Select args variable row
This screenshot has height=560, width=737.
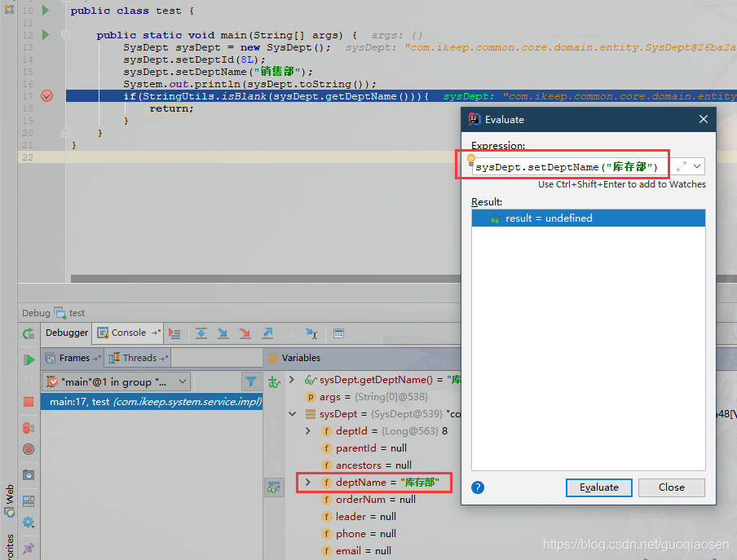(367, 397)
